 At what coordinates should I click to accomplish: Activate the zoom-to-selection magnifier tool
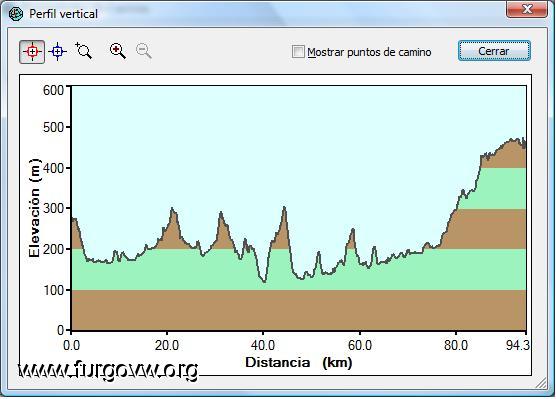(x=84, y=51)
